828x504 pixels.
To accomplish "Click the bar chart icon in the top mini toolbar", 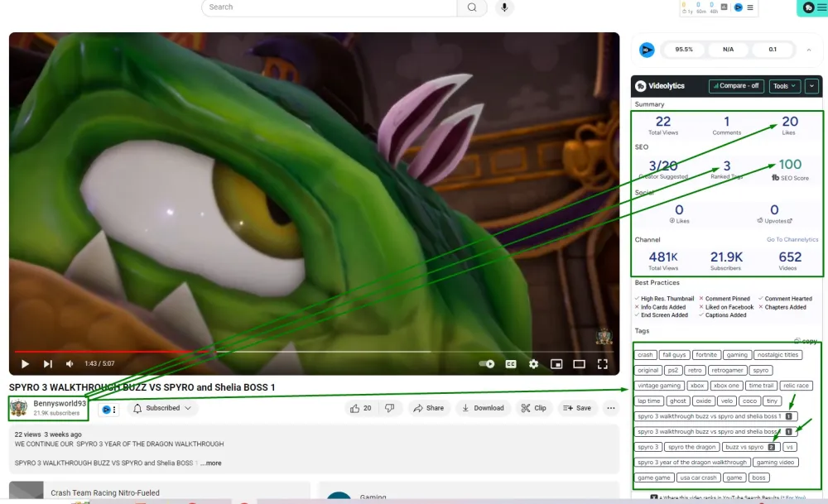I will click(x=724, y=7).
